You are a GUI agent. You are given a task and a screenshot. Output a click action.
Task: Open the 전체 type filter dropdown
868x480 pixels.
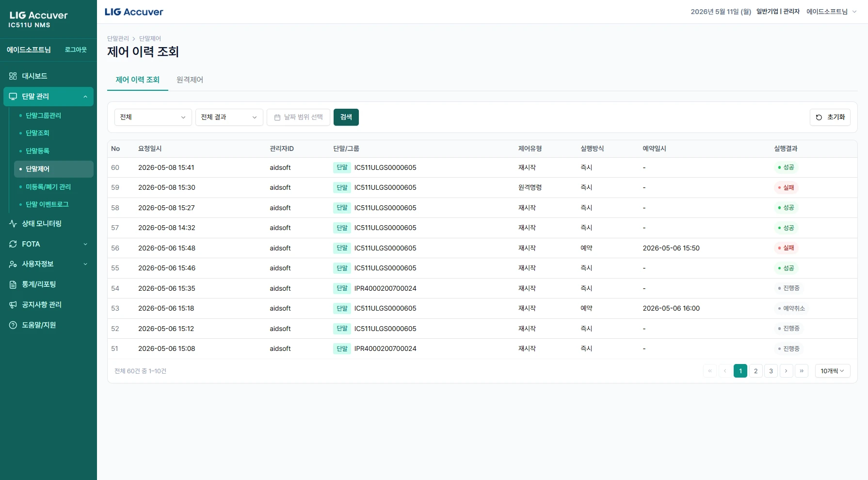coord(153,117)
